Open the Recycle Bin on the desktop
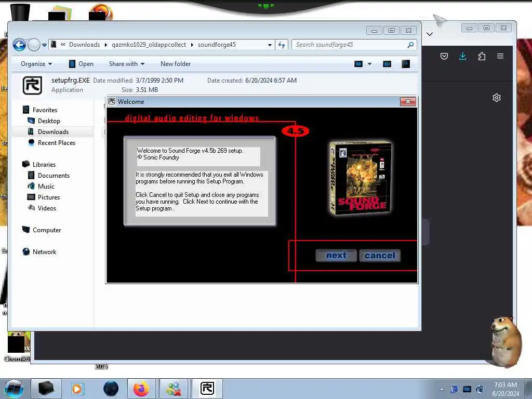The width and height of the screenshot is (532, 399). tap(20, 13)
